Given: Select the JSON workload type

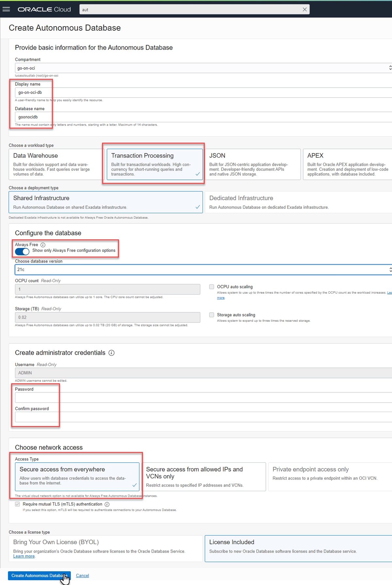Looking at the screenshot, I should click(x=253, y=164).
